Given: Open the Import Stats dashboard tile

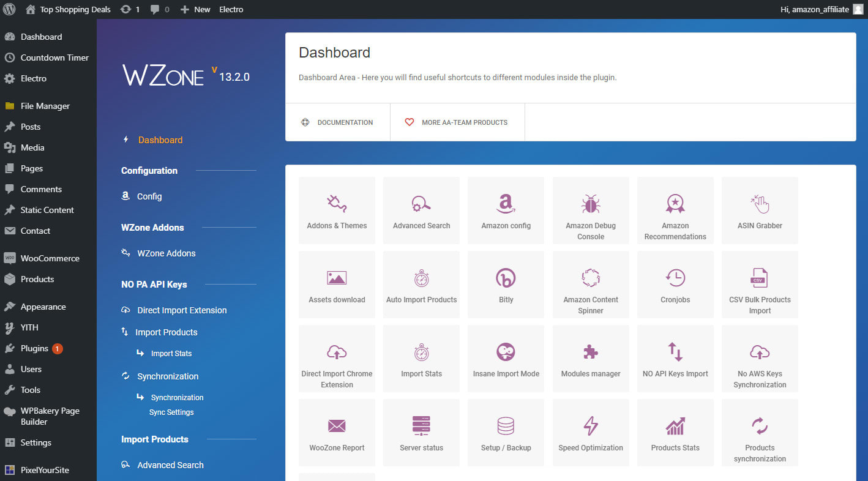Looking at the screenshot, I should pos(421,359).
